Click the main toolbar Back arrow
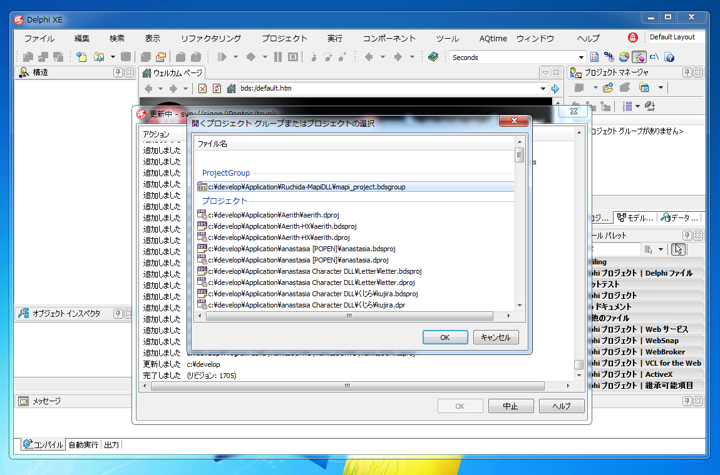The height and width of the screenshot is (475, 720). click(368, 57)
